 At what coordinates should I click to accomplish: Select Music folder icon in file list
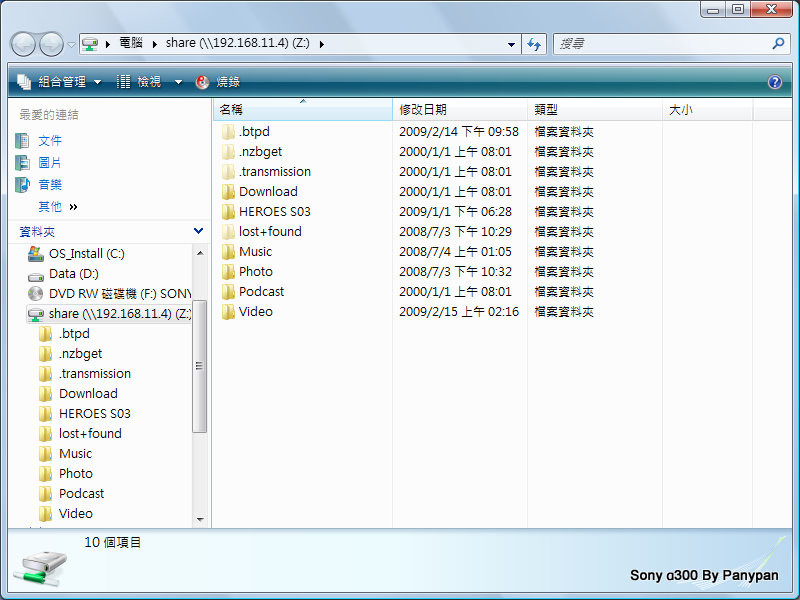228,252
